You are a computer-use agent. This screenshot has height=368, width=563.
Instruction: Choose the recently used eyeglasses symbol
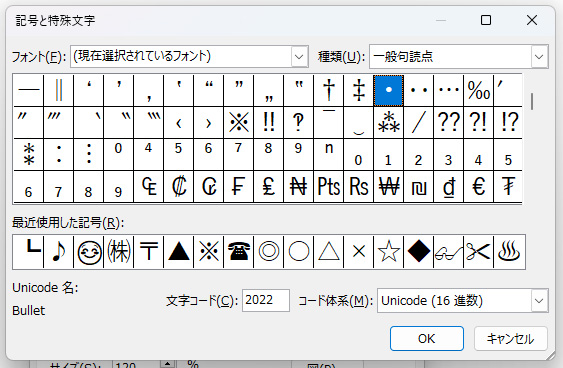[448, 252]
